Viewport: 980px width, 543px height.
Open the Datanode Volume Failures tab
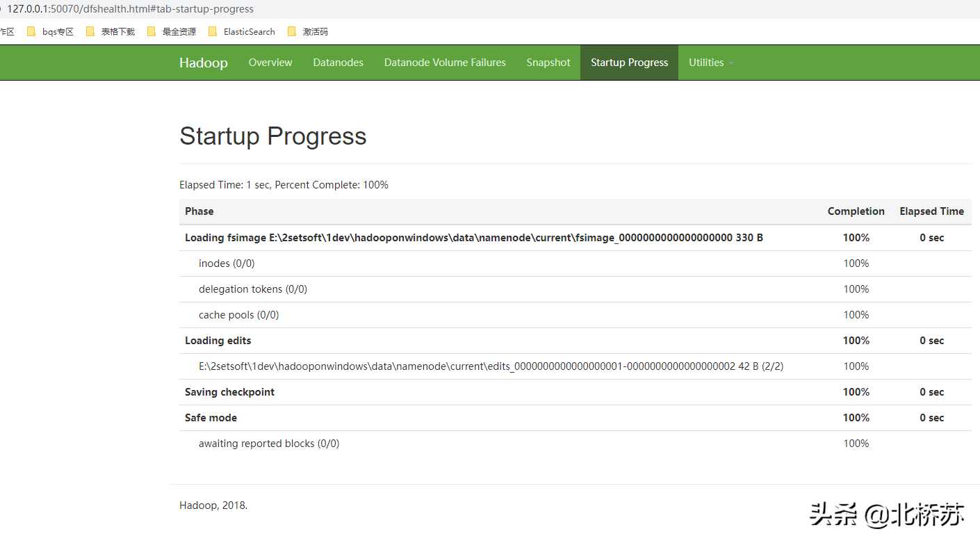(445, 63)
